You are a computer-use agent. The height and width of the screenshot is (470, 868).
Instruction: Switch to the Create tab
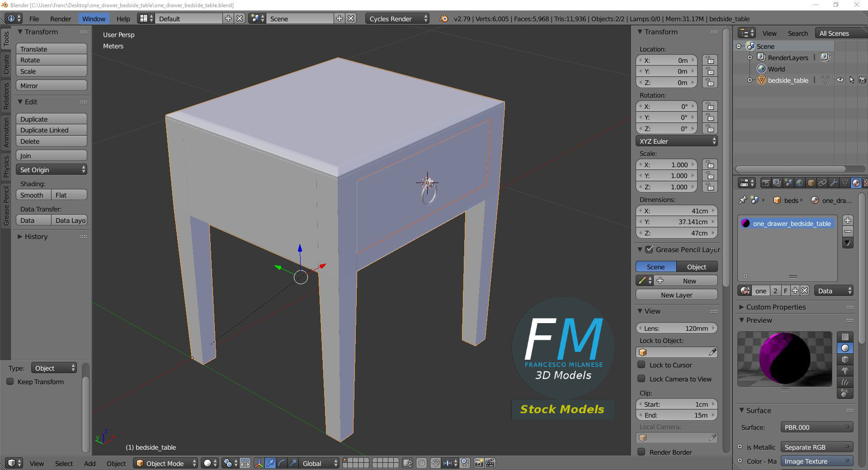coord(6,65)
